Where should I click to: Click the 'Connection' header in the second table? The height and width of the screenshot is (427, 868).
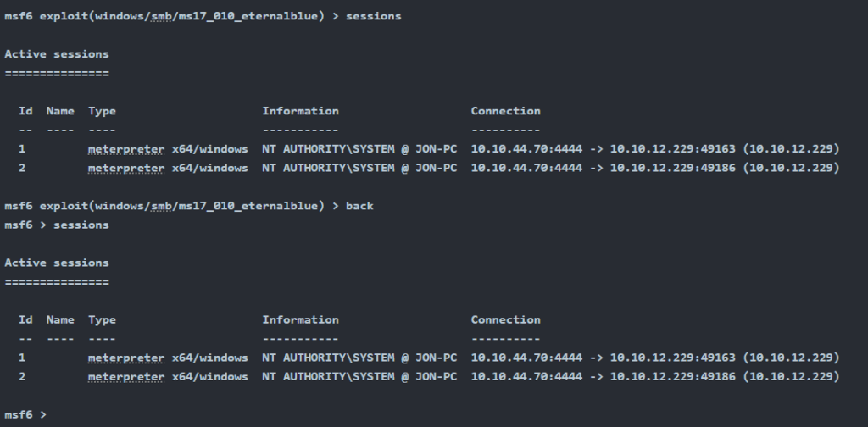pos(505,319)
